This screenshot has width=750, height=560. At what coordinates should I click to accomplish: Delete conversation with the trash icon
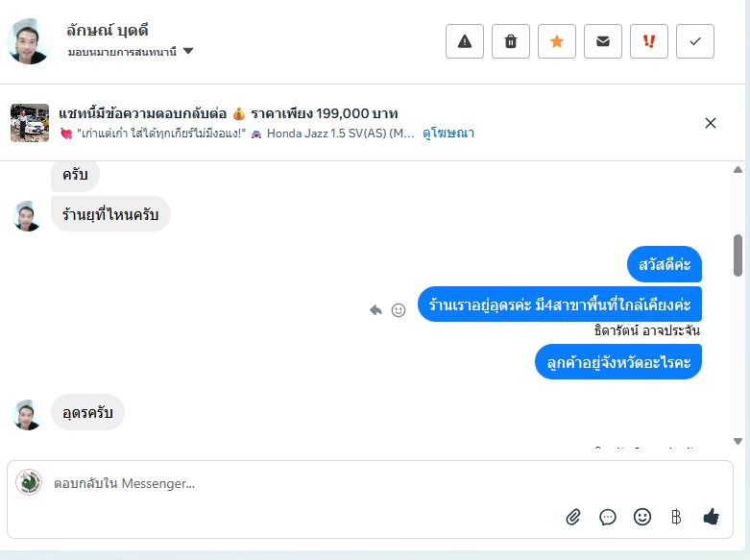pos(510,41)
